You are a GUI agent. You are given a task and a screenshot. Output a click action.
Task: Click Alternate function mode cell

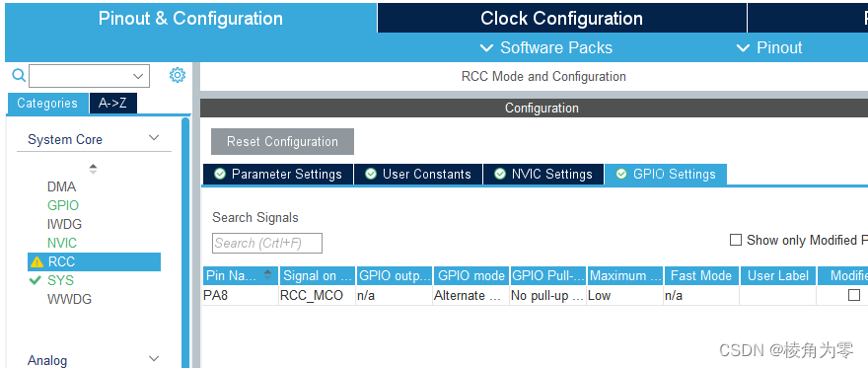(x=471, y=296)
